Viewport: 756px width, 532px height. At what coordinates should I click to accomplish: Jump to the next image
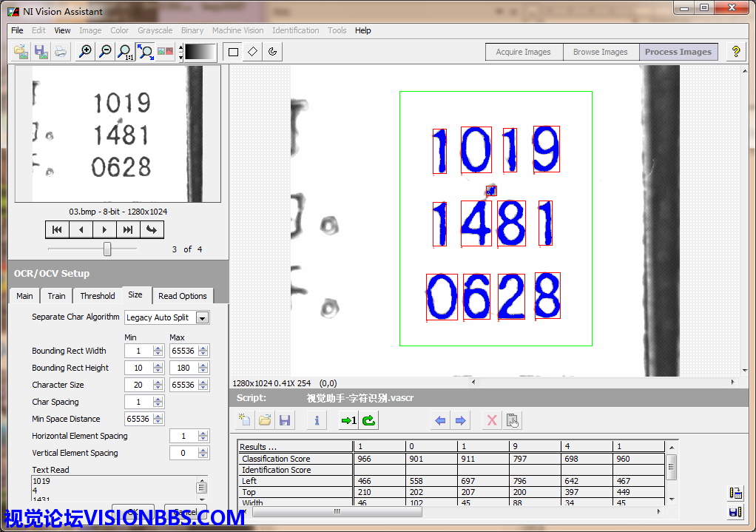tap(104, 229)
